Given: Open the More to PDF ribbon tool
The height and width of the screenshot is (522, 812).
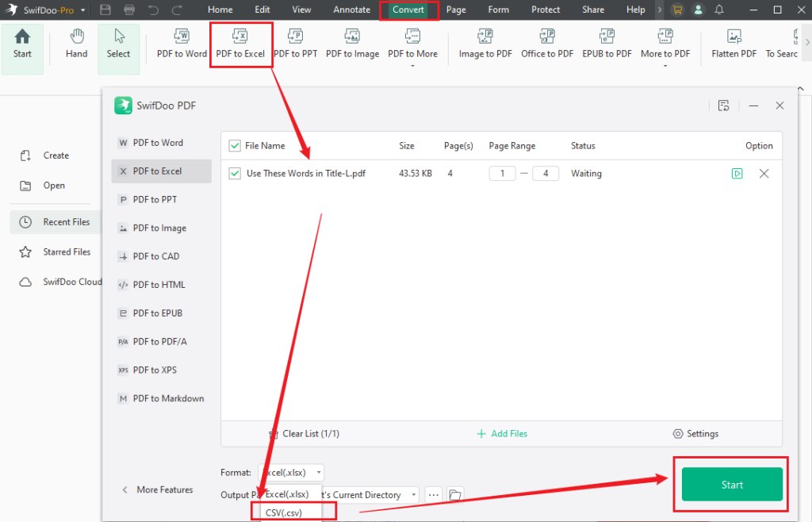Looking at the screenshot, I should pos(665,47).
